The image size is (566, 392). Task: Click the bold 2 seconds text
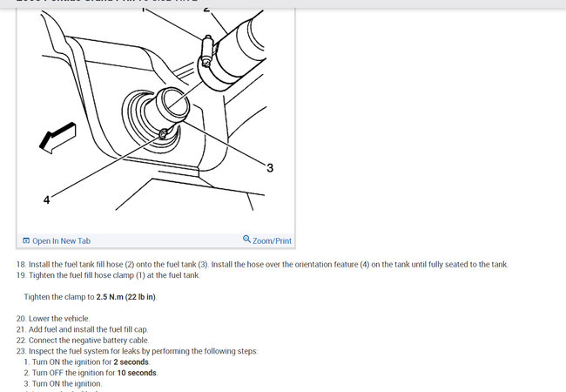pos(131,362)
